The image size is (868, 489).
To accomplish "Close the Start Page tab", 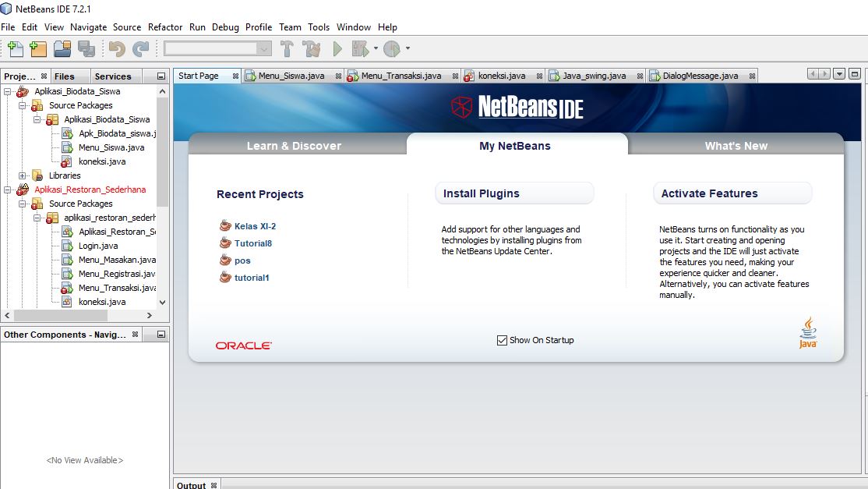I will point(235,76).
